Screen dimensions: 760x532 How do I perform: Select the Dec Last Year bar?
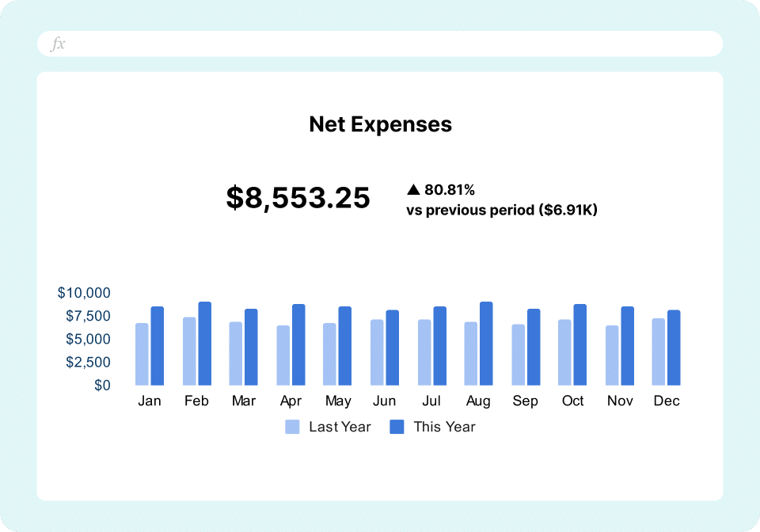(658, 351)
